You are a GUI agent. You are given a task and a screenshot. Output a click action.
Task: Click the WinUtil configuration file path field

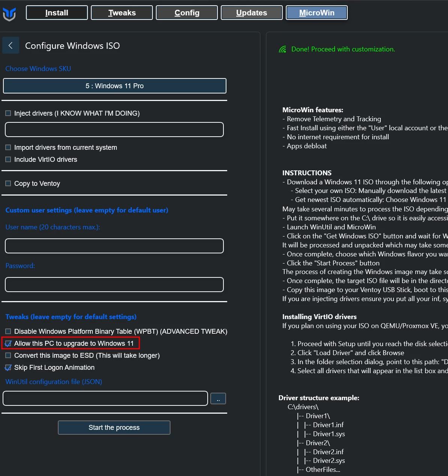pyautogui.click(x=105, y=398)
